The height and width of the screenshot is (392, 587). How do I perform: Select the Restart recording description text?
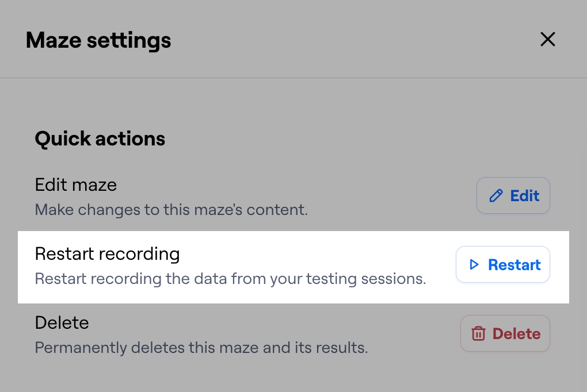coord(230,279)
